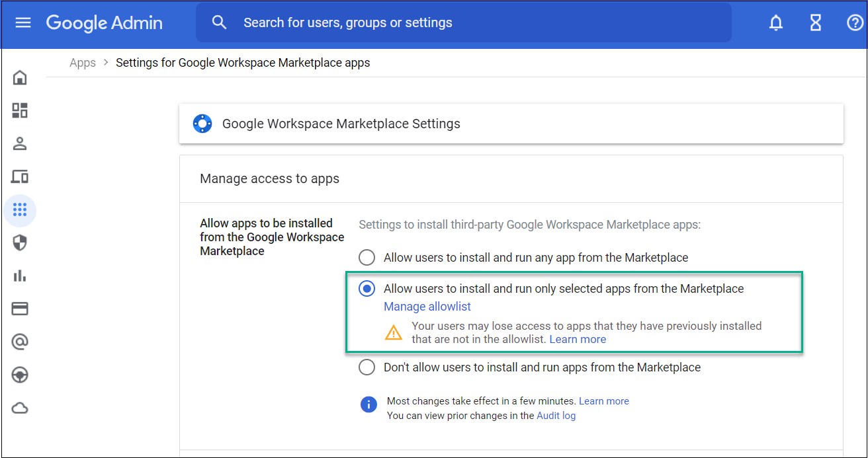Open the Users section icon
The width and height of the screenshot is (868, 458).
20,143
